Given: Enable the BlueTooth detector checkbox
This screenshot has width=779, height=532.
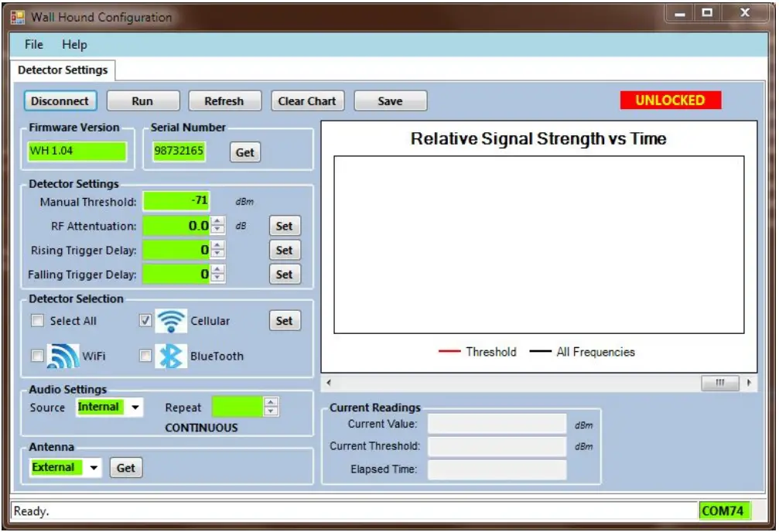Looking at the screenshot, I should point(147,353).
